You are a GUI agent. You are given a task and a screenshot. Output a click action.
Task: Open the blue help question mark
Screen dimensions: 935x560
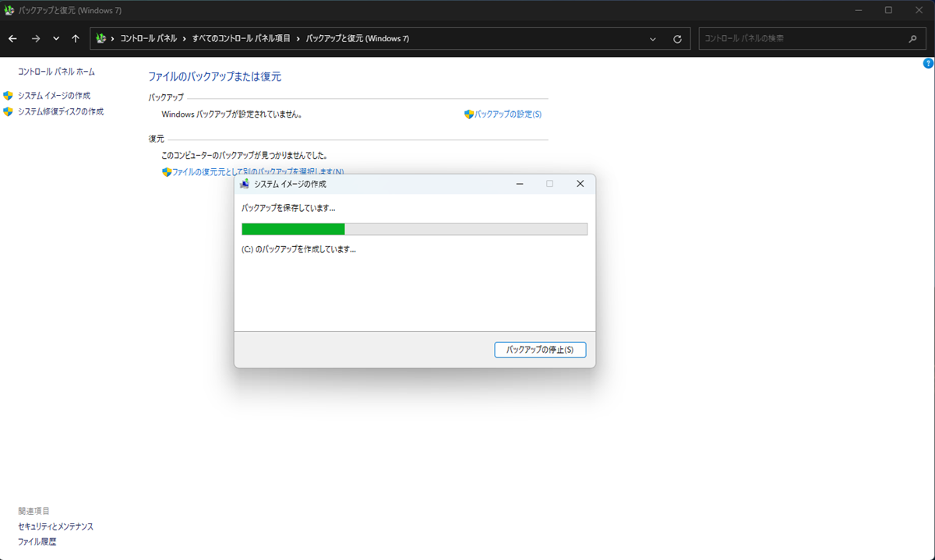click(928, 63)
